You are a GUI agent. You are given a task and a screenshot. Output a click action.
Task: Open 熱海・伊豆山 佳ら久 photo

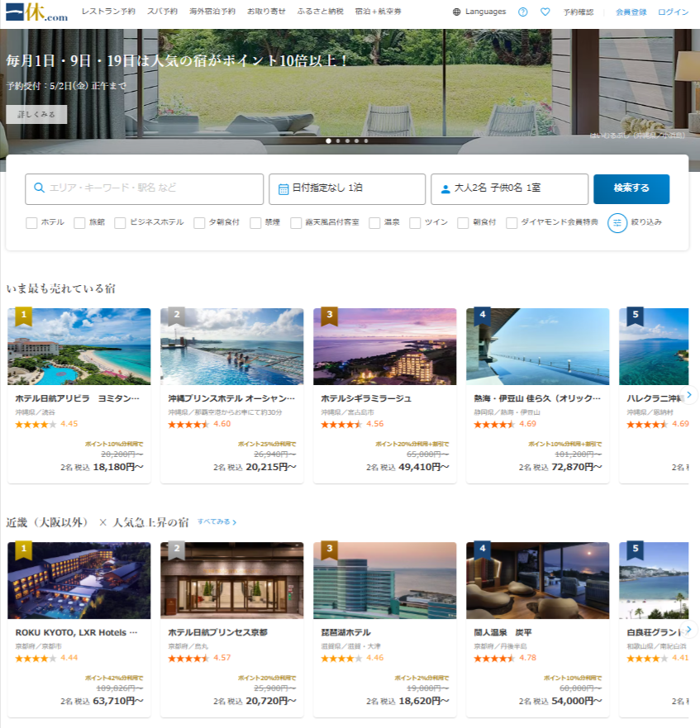click(x=537, y=346)
